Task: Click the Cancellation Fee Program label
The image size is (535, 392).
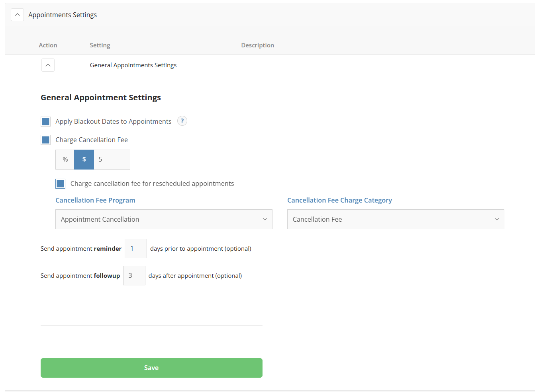Action: pos(95,200)
